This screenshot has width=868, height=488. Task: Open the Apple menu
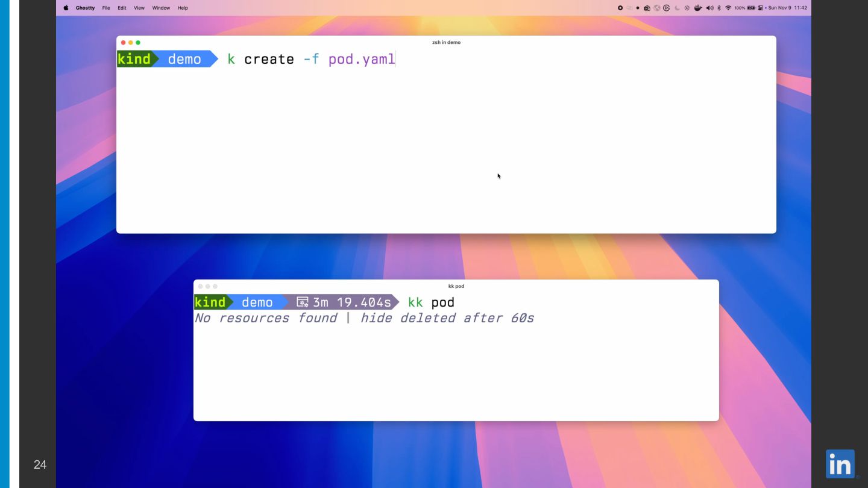(x=66, y=8)
